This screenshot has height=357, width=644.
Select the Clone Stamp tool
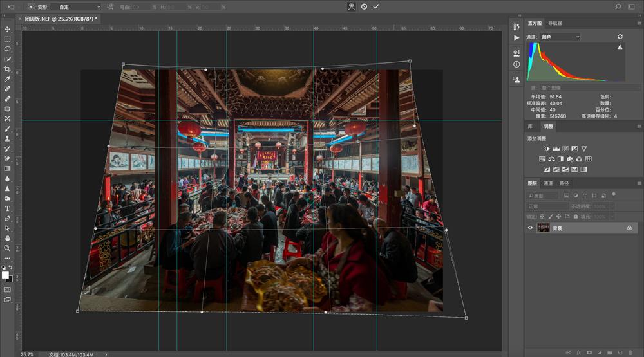(7, 139)
